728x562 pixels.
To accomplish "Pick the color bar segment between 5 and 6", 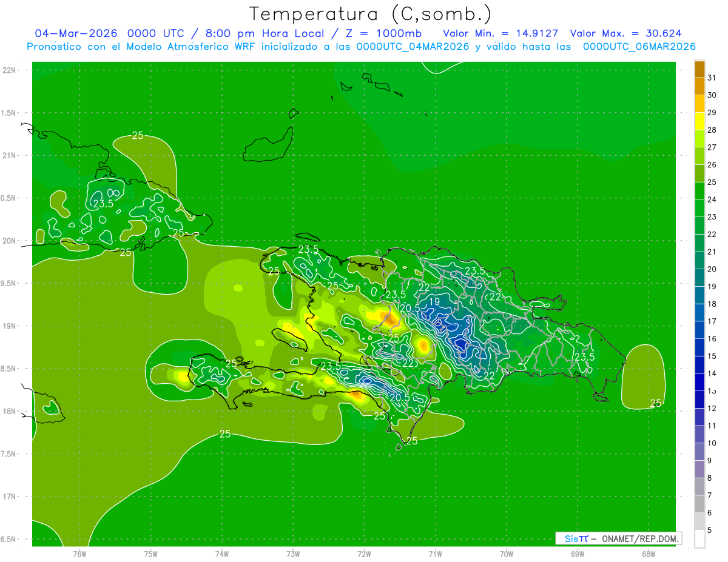I will point(699,521).
